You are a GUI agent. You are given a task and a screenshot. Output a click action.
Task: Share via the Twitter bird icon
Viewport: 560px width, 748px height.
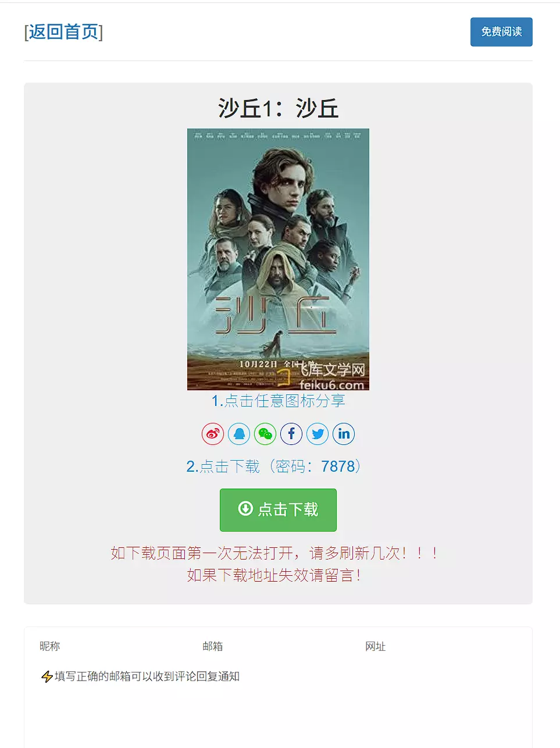[x=318, y=434]
